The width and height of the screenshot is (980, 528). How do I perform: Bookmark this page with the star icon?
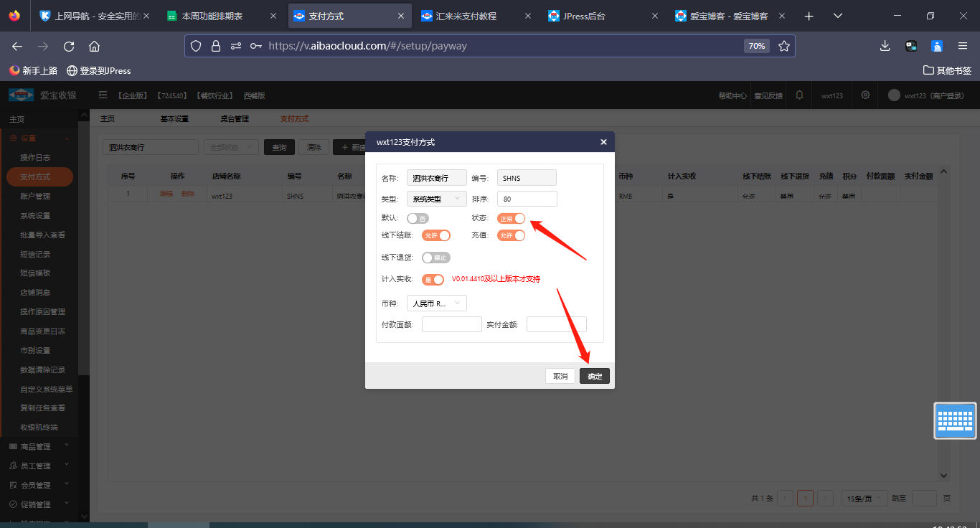(x=784, y=46)
